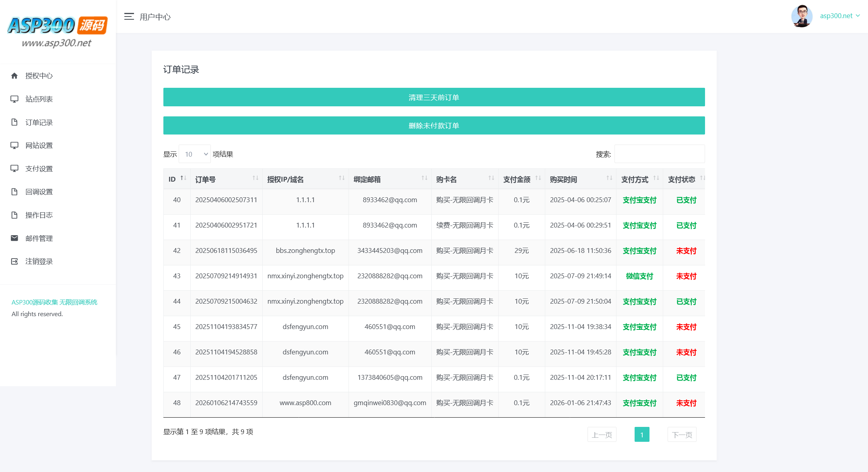Click the document icon beside 订单记录
This screenshot has width=868, height=472.
point(14,122)
